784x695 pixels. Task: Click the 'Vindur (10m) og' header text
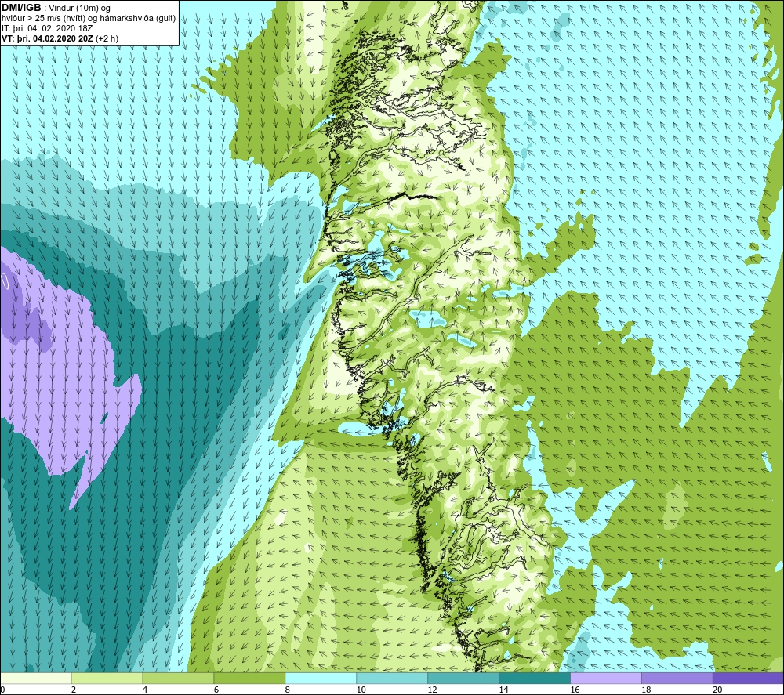point(79,9)
